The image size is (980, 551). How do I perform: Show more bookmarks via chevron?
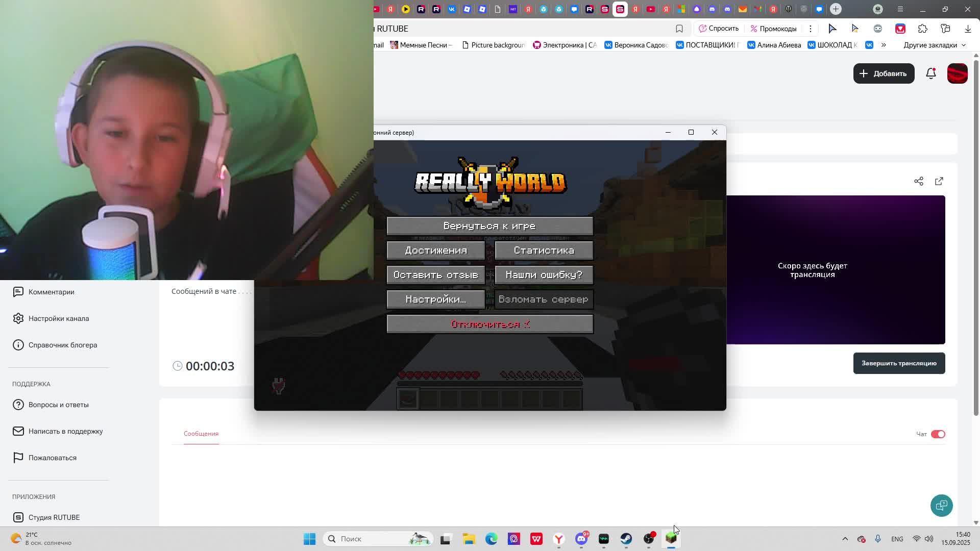pos(884,45)
